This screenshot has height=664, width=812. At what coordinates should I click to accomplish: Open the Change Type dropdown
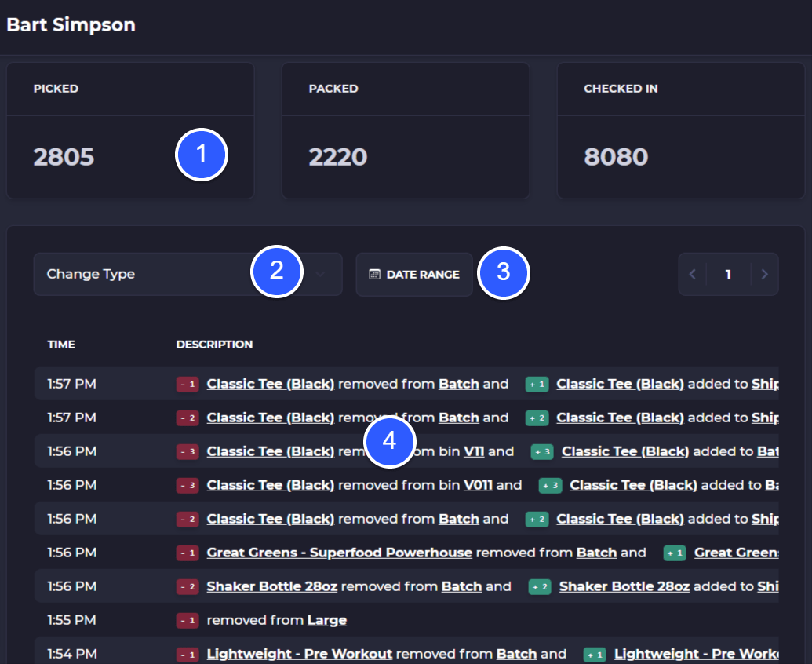coord(188,275)
